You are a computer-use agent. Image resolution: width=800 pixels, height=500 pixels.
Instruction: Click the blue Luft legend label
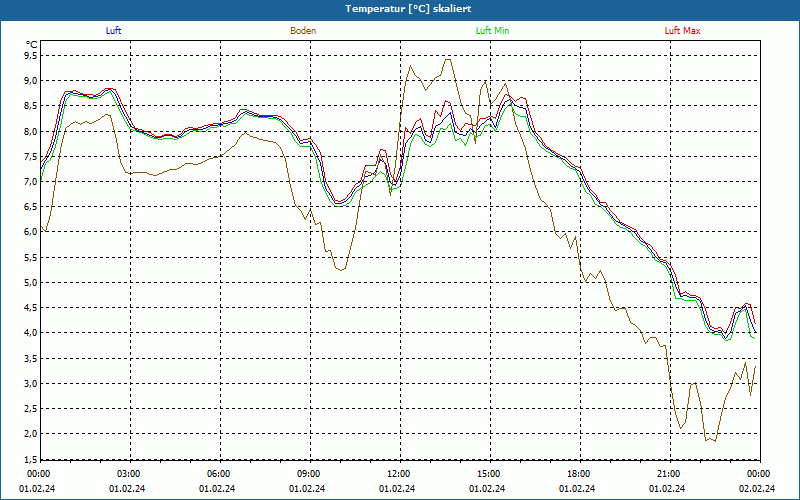coord(113,31)
